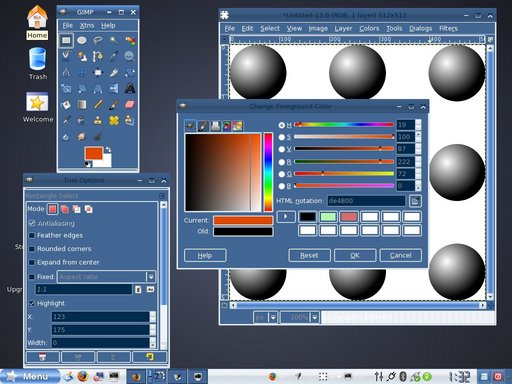Pick the Free Select lasso tool
The width and height of the screenshot is (512, 384).
click(x=98, y=41)
